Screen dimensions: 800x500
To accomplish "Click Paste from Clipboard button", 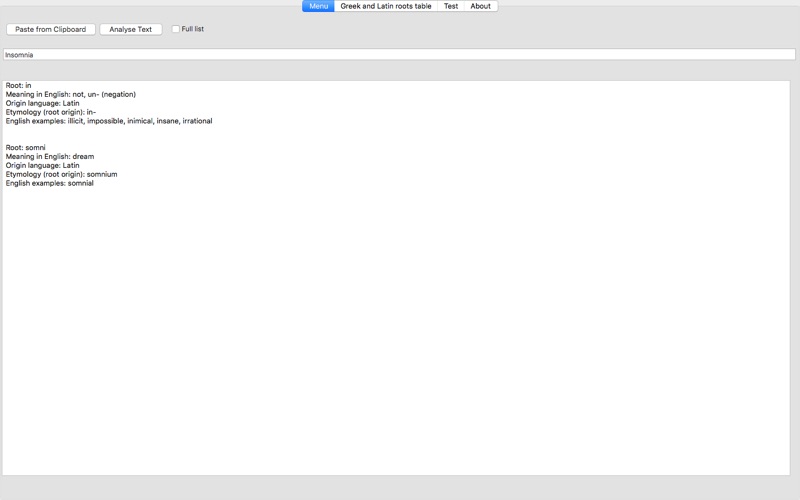I will coord(51,29).
